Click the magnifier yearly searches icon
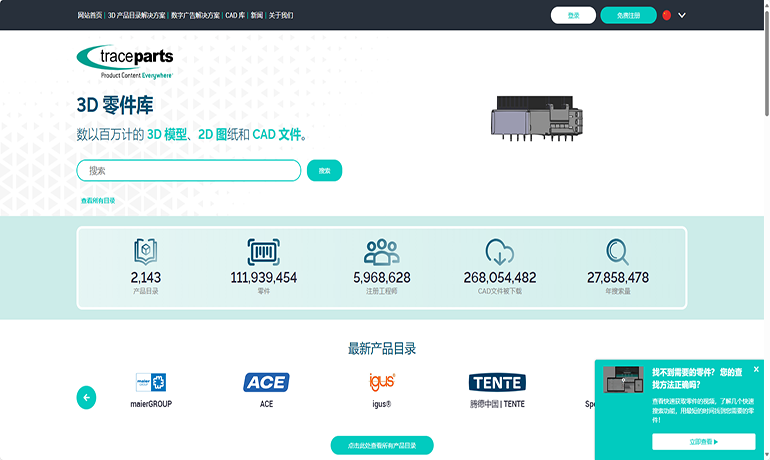This screenshot has height=460, width=770. 617,252
